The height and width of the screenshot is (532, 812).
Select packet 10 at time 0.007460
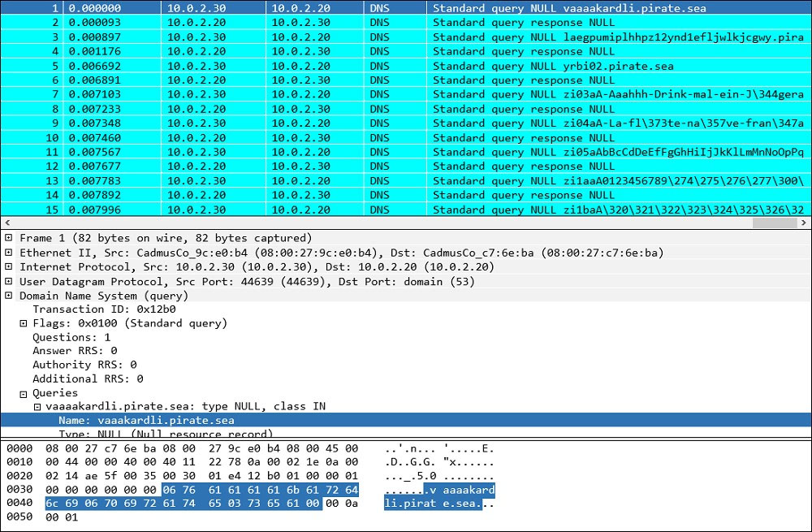406,138
